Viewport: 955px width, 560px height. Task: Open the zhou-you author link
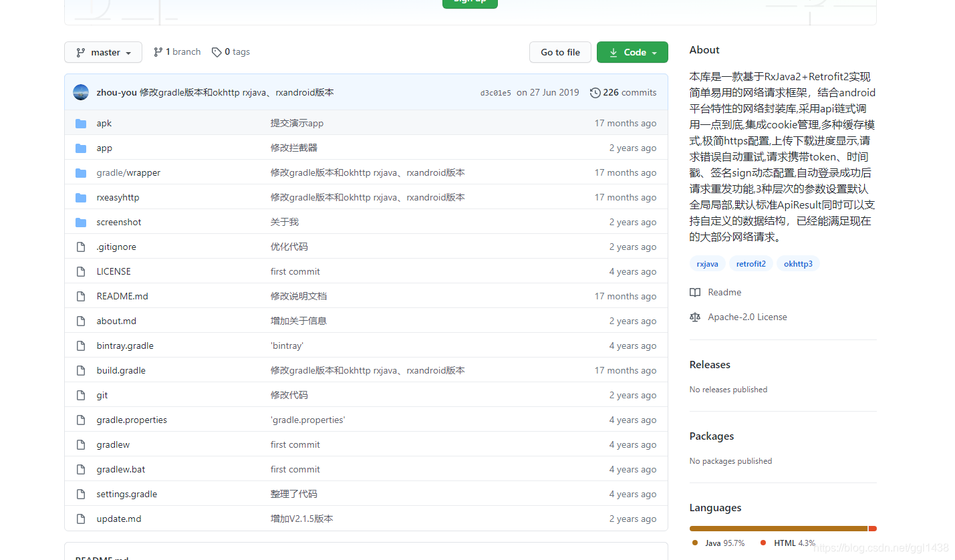(116, 92)
